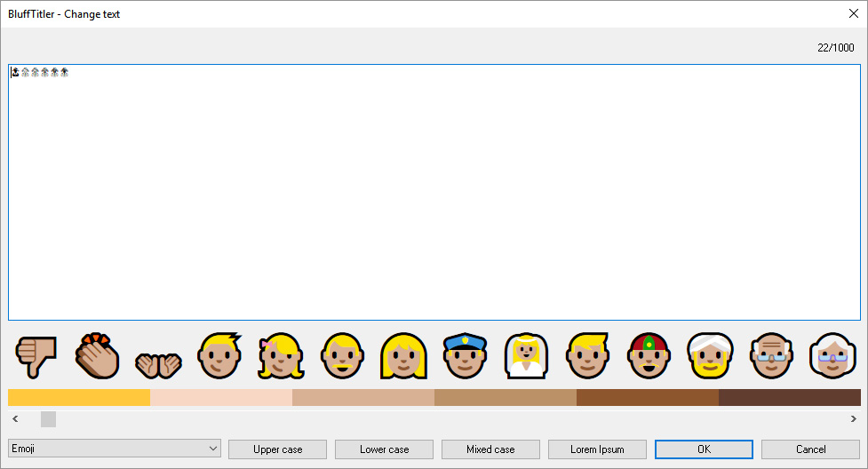Insert the blond-haired person emoji
This screenshot has height=469, width=868.
[588, 356]
